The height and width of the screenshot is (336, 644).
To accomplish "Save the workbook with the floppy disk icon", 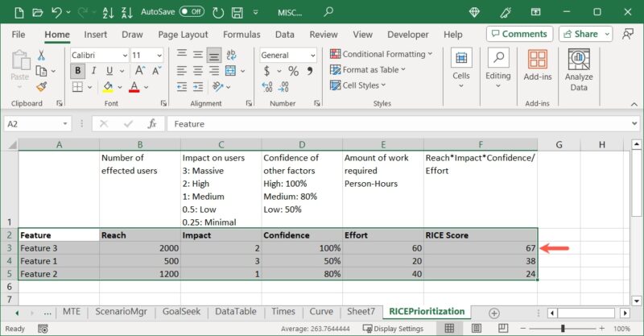I will point(237,12).
